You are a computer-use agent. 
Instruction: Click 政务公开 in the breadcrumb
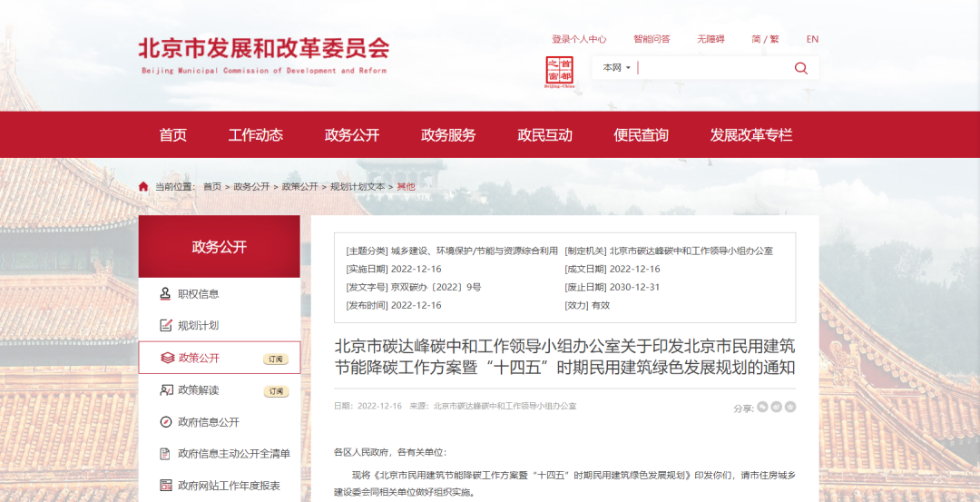tap(251, 186)
